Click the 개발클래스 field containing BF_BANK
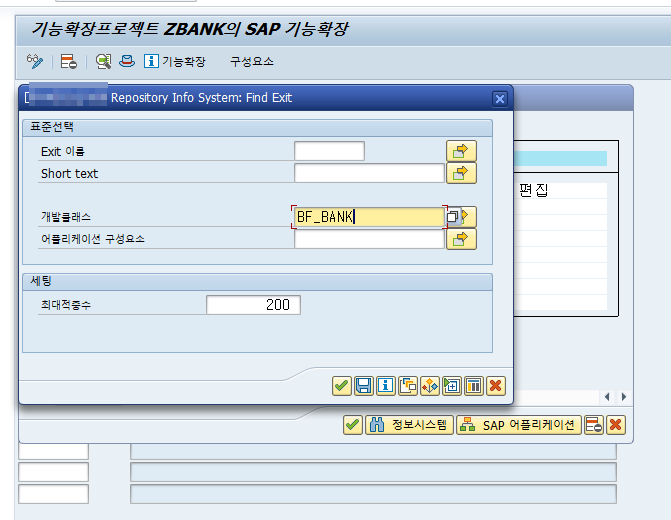Image resolution: width=671 pixels, height=520 pixels. point(369,217)
